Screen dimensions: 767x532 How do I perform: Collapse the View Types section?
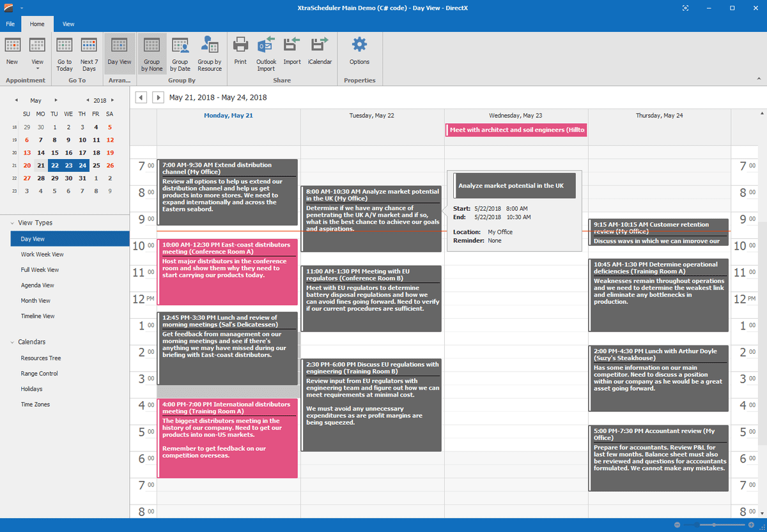point(12,223)
